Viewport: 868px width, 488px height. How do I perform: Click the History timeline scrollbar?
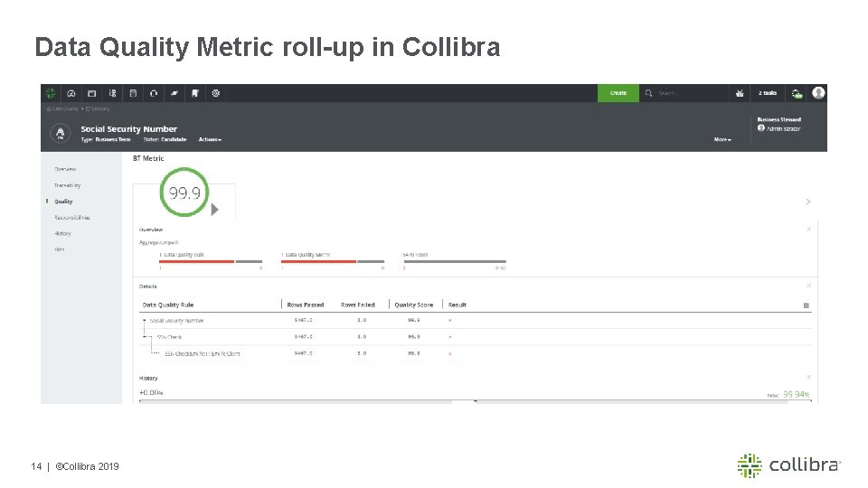[475, 401]
